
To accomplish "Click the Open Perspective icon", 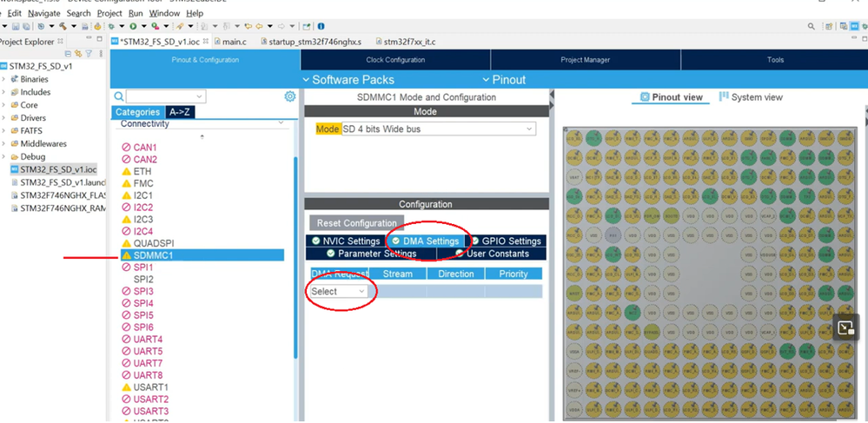I will pyautogui.click(x=829, y=26).
